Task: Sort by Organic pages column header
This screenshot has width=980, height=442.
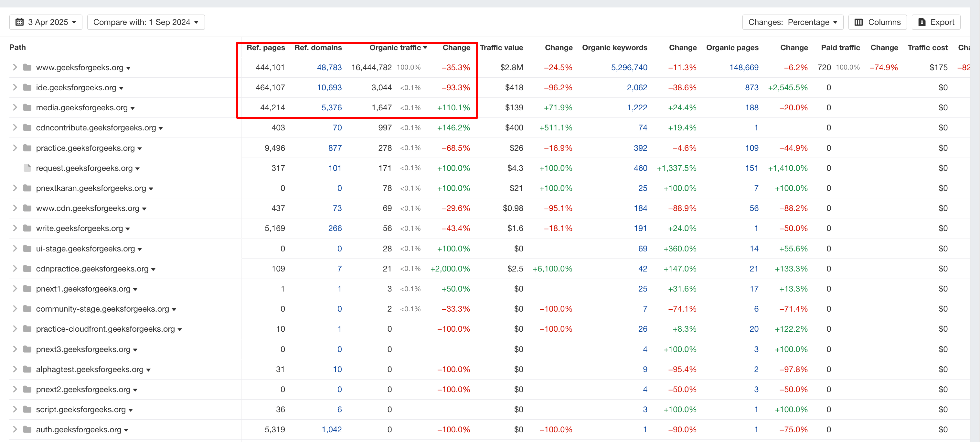Action: point(732,48)
